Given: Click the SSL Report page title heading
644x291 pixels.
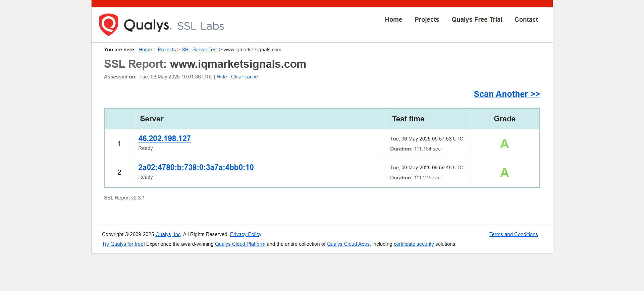Looking at the screenshot, I should point(205,64).
